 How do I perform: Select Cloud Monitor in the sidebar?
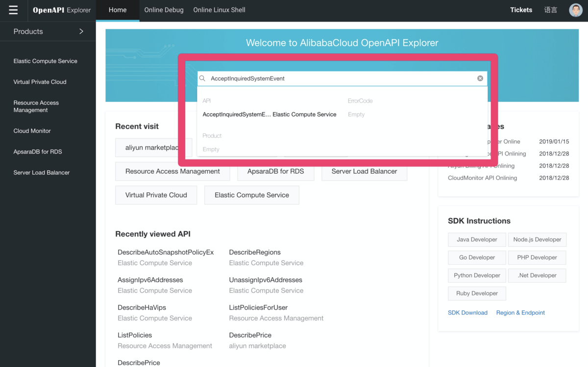pos(32,131)
